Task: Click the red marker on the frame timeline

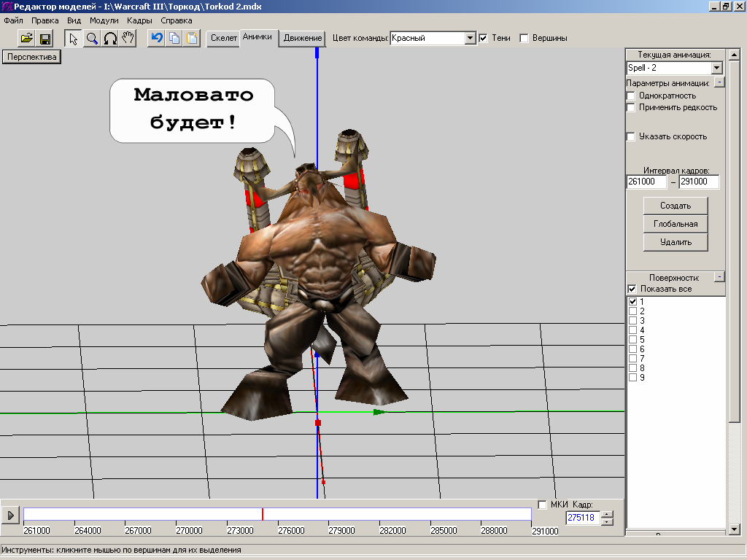Action: pyautogui.click(x=263, y=515)
